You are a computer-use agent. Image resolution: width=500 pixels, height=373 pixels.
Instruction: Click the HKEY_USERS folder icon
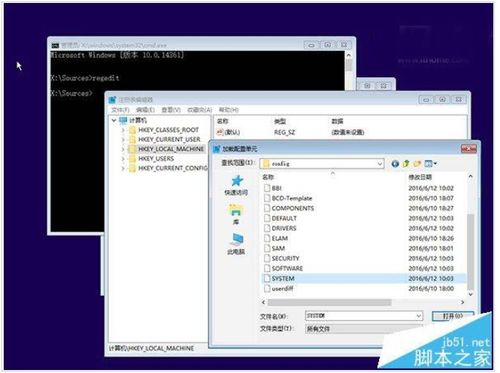133,159
